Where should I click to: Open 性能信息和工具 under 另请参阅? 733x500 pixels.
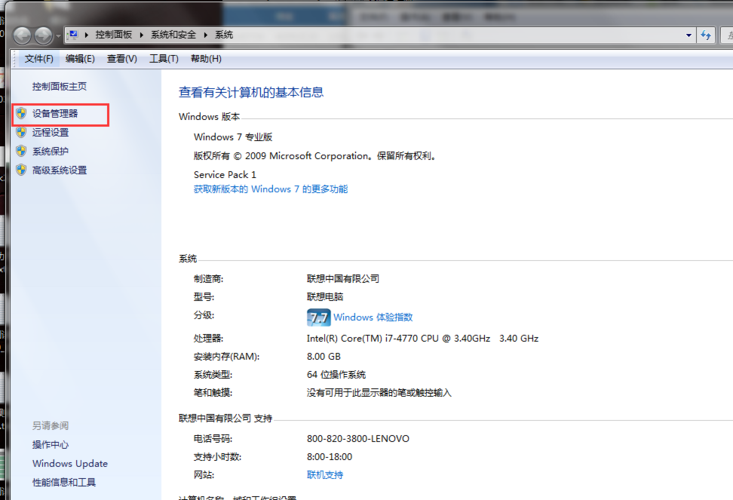(x=64, y=482)
